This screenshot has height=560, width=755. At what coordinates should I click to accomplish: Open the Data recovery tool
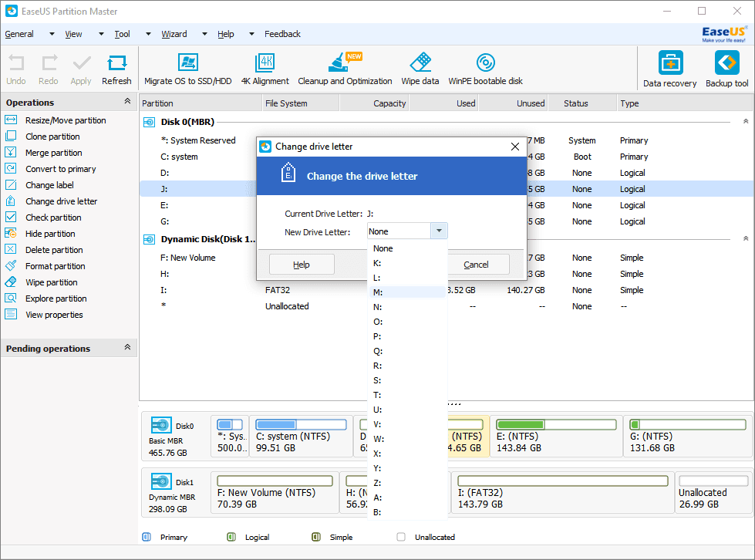coord(669,69)
